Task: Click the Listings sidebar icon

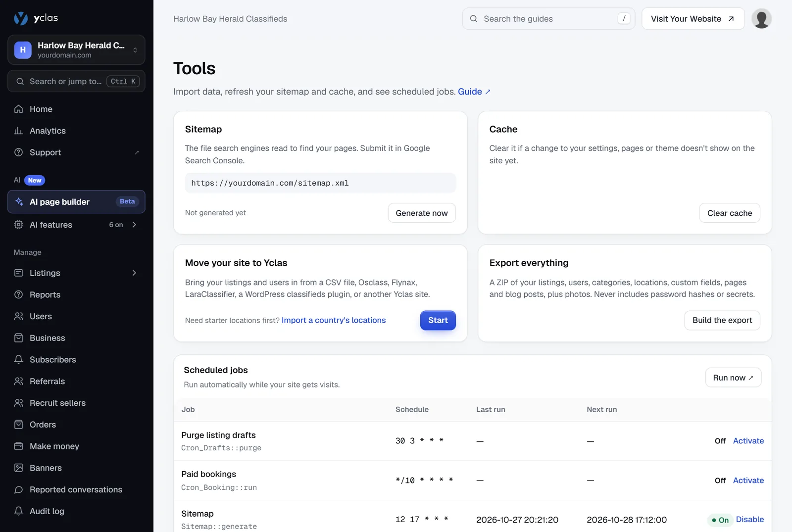Action: [19, 273]
